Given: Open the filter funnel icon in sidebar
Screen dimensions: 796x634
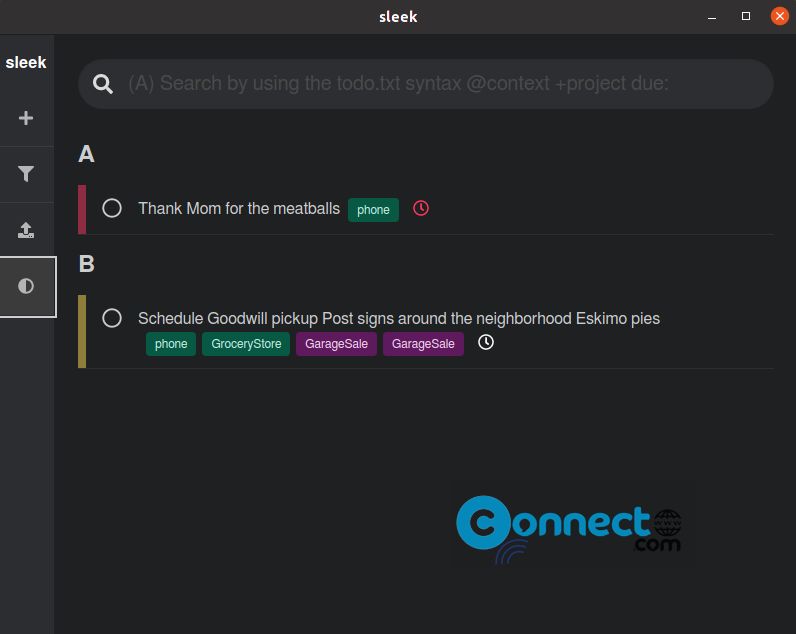Looking at the screenshot, I should 26,174.
